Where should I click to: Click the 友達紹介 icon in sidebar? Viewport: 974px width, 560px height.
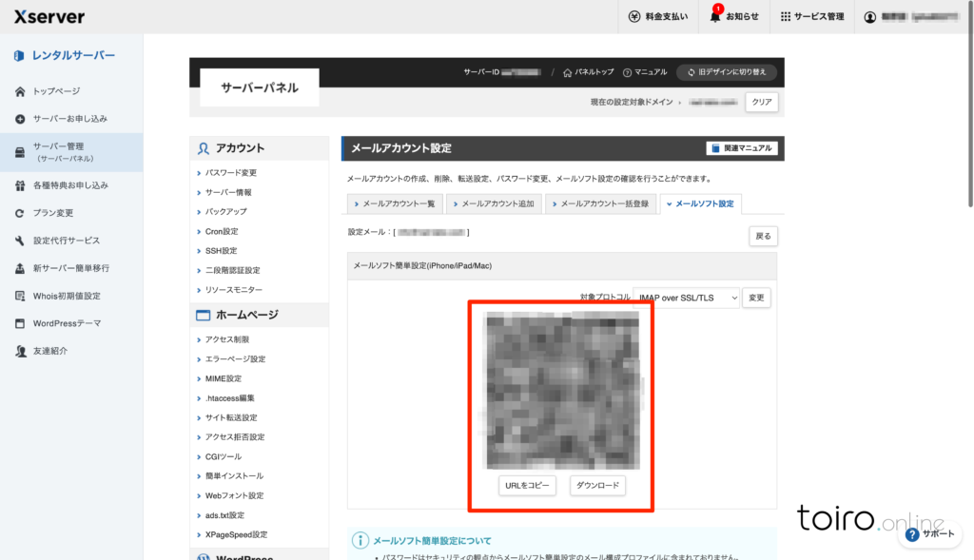point(20,351)
